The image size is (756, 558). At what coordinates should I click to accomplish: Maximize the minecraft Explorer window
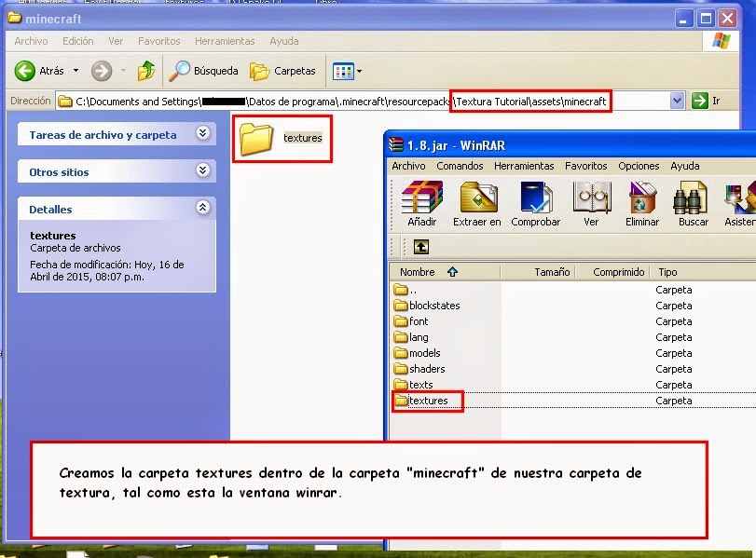click(706, 19)
